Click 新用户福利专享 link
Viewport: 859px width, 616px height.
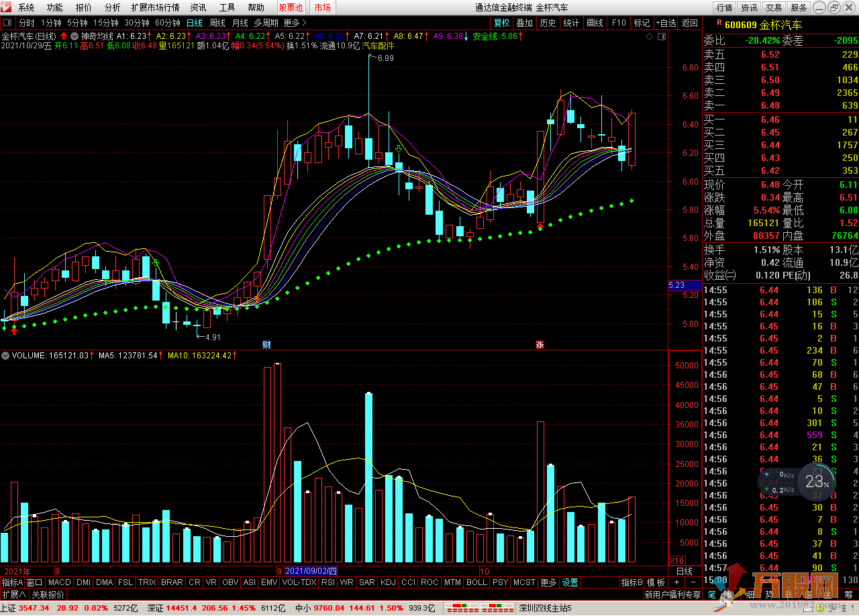click(672, 595)
